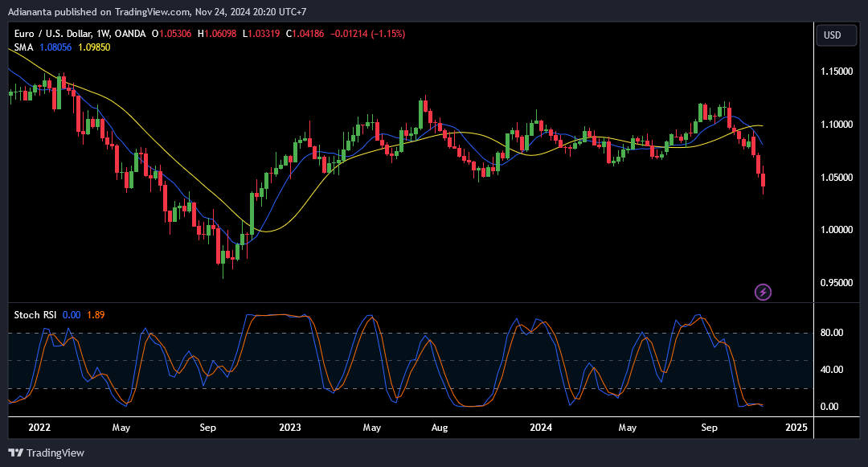Viewport: 868px width, 467px height.
Task: Click the 2023 label on time axis
Action: (290, 427)
